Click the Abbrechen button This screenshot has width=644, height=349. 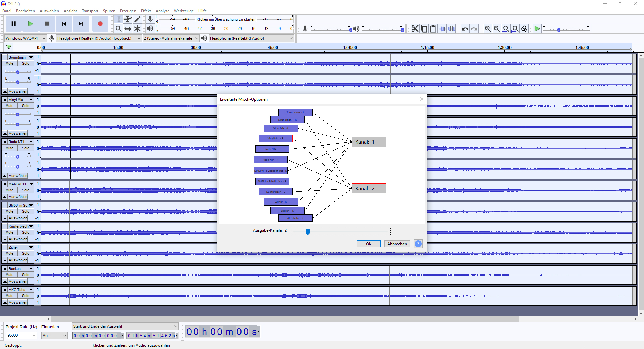[397, 244]
